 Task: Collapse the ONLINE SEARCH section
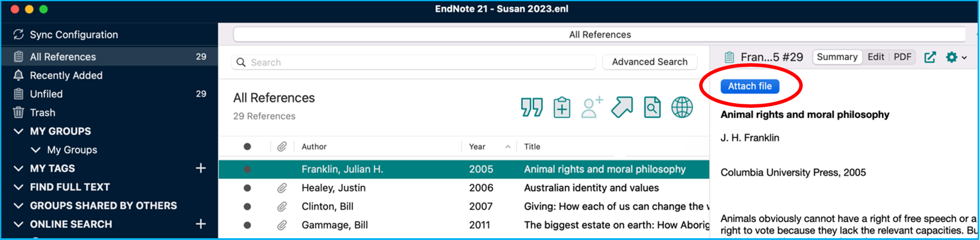click(19, 224)
